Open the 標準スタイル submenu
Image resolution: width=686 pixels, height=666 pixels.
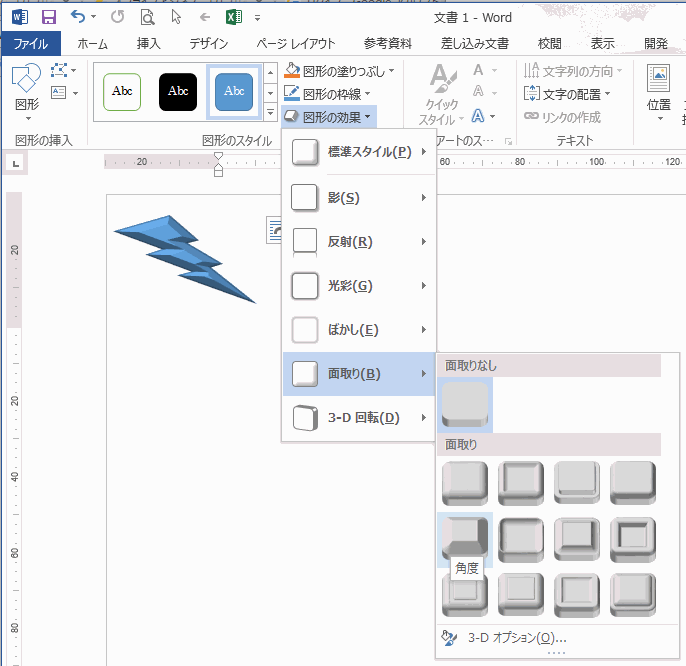point(359,152)
